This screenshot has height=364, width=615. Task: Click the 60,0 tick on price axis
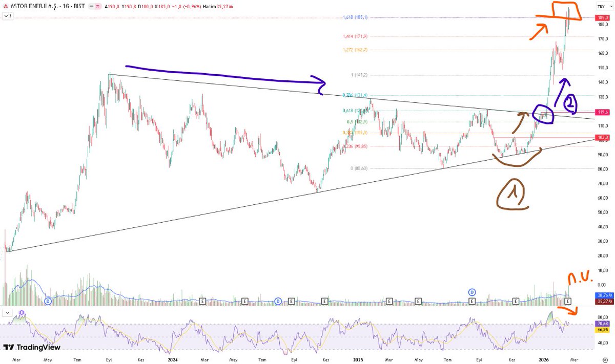coord(602,198)
